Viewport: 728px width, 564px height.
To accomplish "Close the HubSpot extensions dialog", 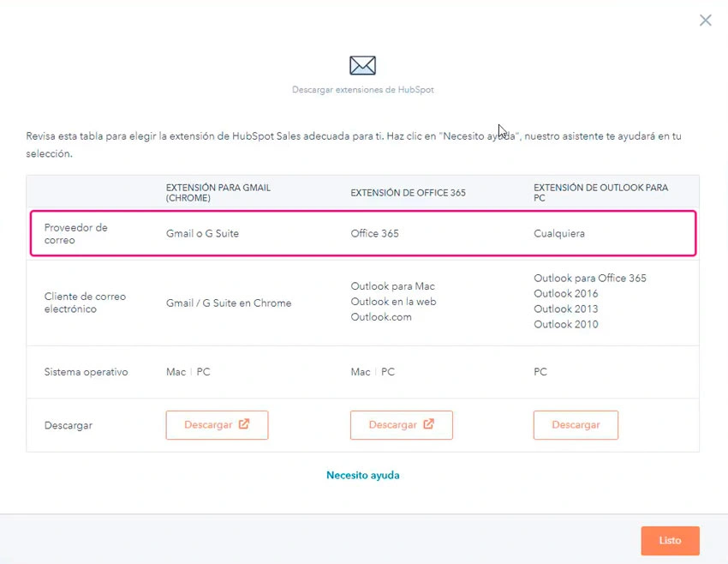I will (705, 21).
